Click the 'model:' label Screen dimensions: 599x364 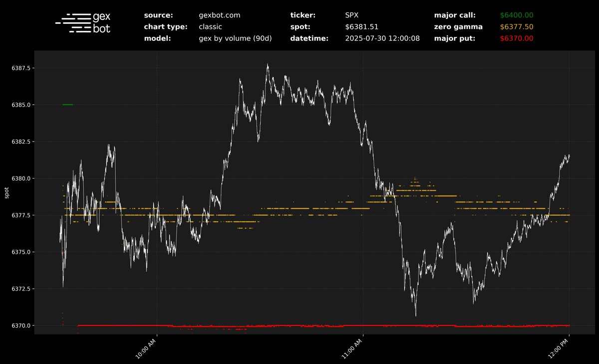coord(157,38)
